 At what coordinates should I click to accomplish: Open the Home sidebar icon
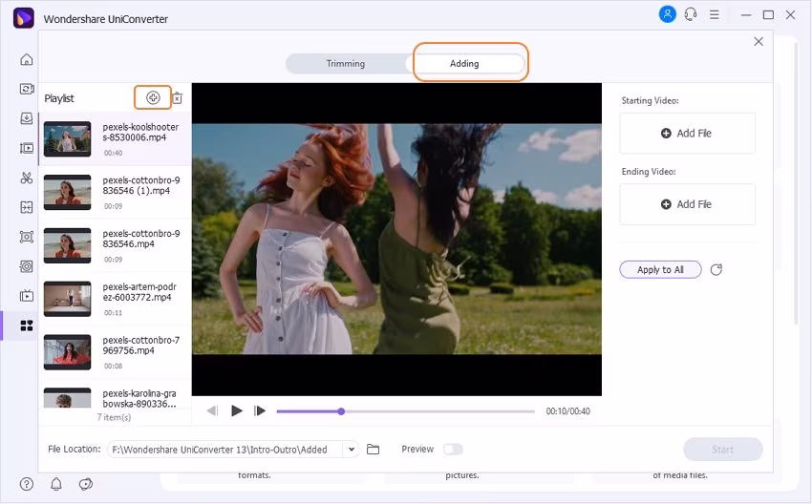(27, 59)
